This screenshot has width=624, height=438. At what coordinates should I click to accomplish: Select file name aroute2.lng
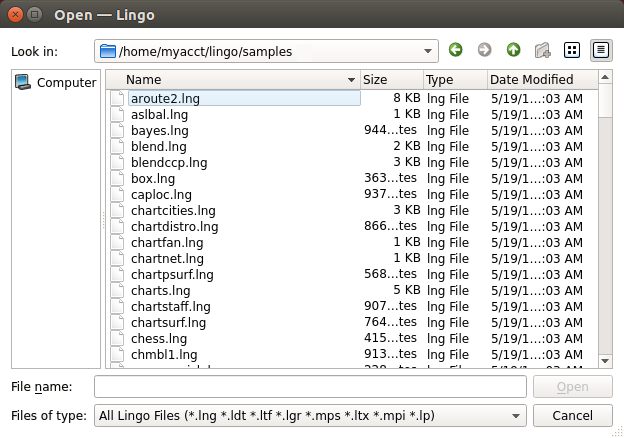(x=166, y=99)
